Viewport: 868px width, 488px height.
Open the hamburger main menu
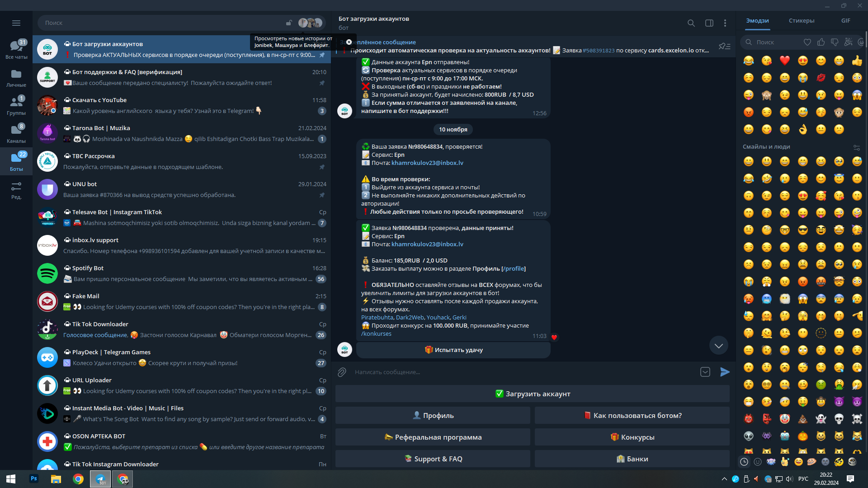16,23
